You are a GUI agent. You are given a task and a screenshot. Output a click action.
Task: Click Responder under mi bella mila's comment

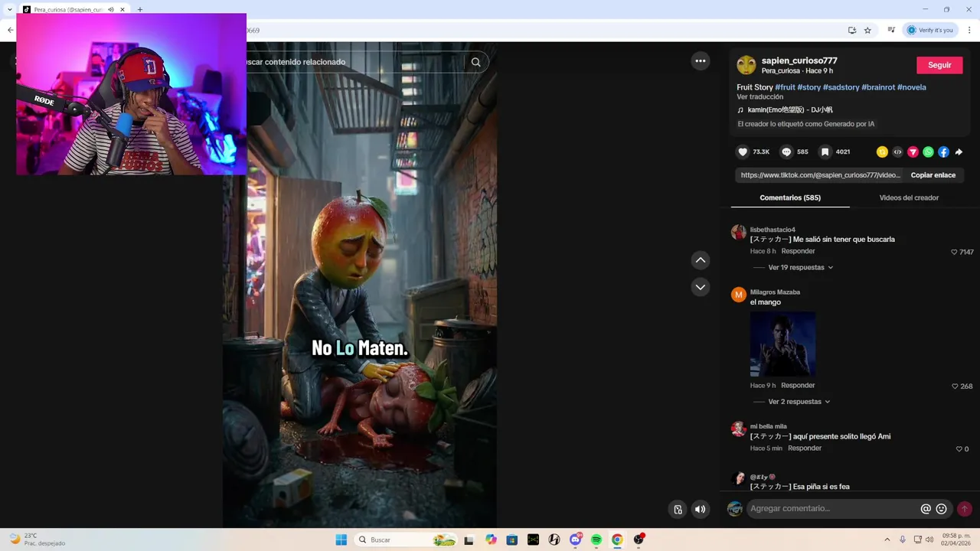coord(805,448)
